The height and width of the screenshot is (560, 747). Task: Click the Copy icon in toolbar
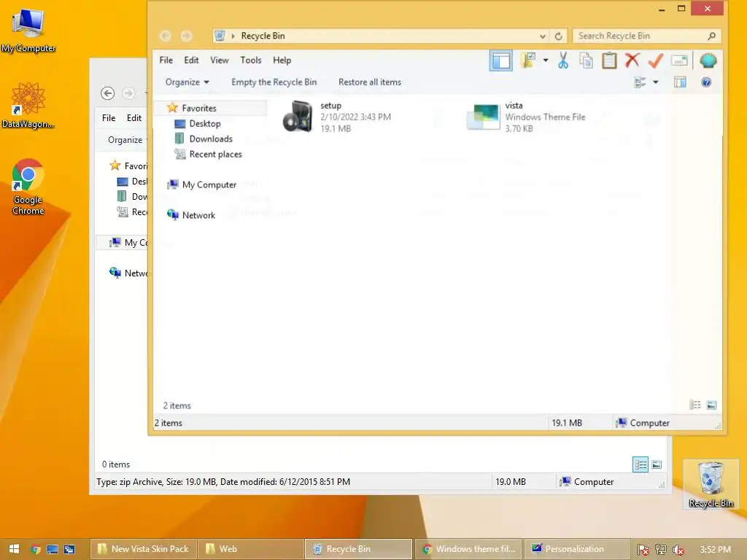pyautogui.click(x=586, y=61)
